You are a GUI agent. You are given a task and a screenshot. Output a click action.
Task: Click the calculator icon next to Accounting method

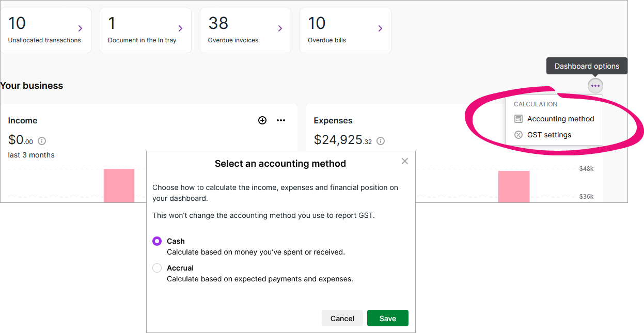pos(519,119)
